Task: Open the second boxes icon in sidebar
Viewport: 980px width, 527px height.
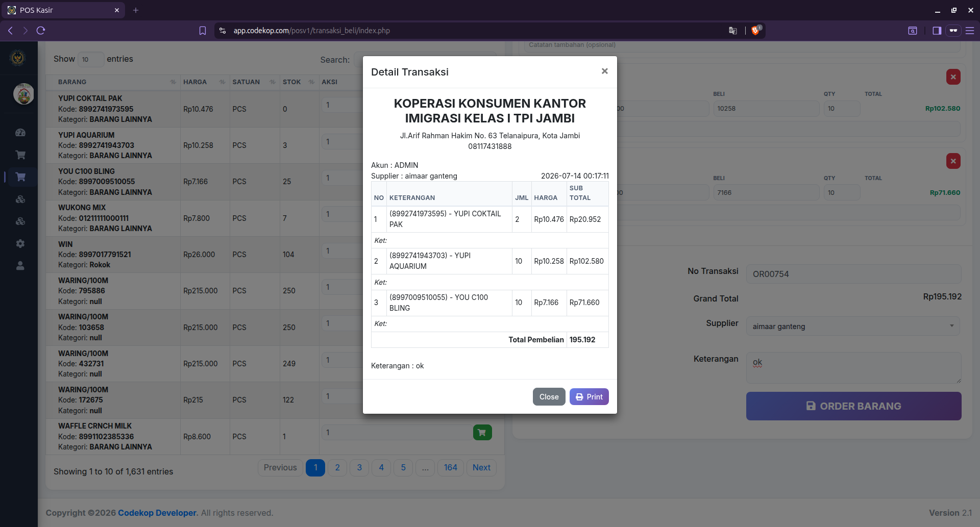Action: 20,221
